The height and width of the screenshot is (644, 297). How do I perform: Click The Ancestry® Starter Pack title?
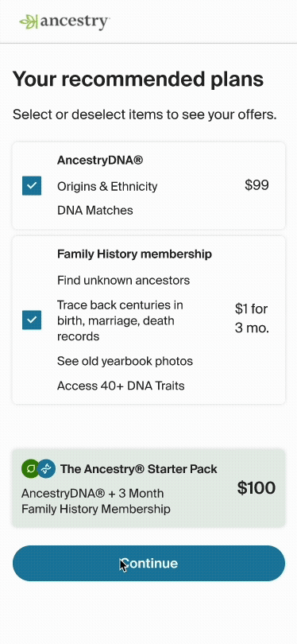coord(139,469)
